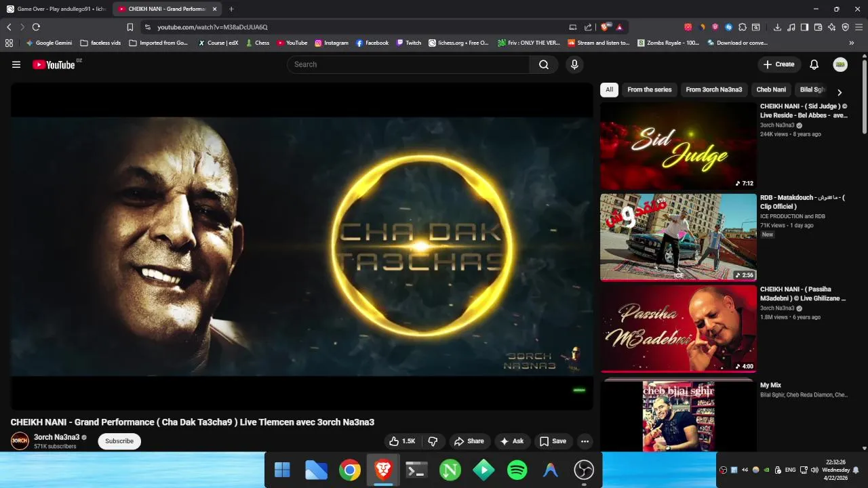Screen dimensions: 868x488
Task: Select the Cheb Nani filter chip
Action: tap(771, 89)
